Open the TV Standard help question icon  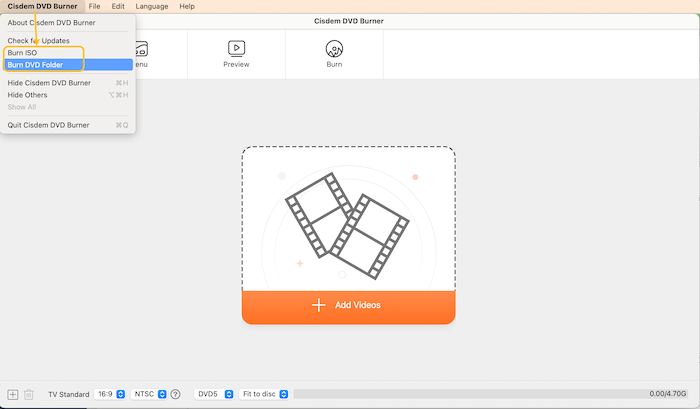pyautogui.click(x=175, y=394)
